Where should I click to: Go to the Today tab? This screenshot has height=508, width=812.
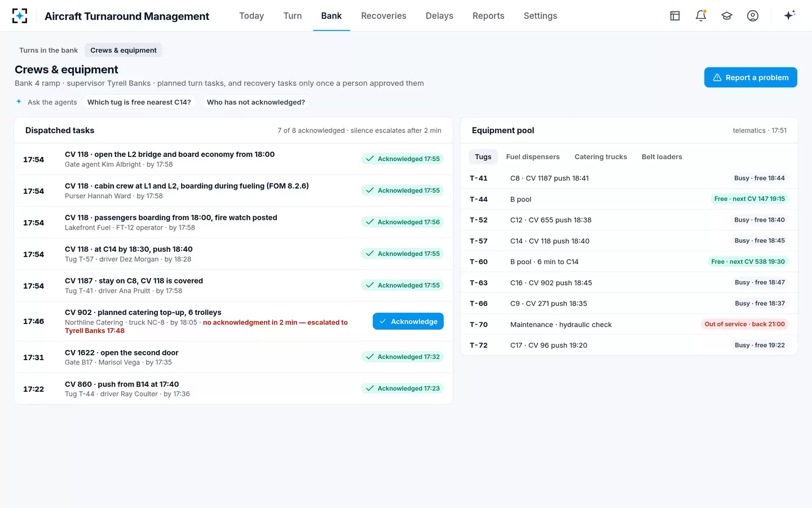coord(251,16)
